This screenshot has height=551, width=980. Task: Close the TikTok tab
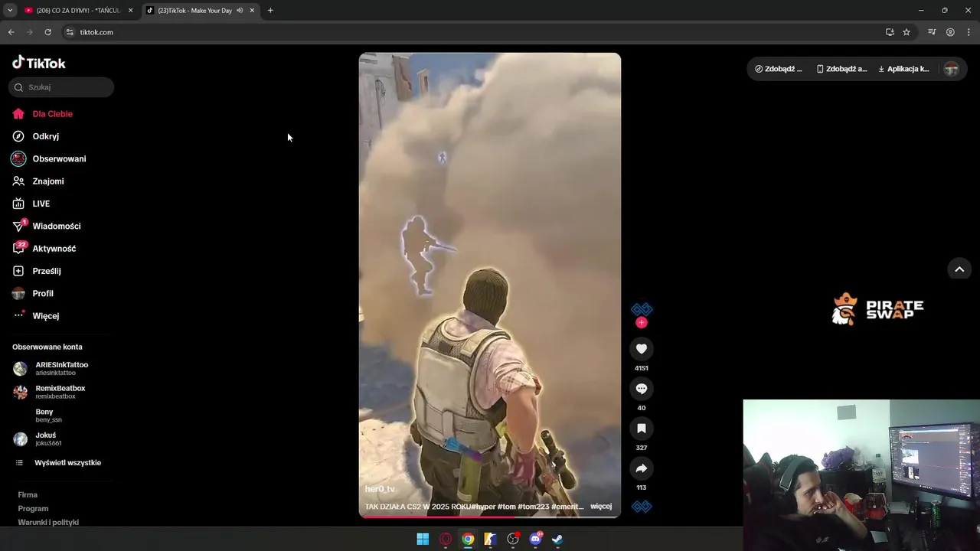252,11
